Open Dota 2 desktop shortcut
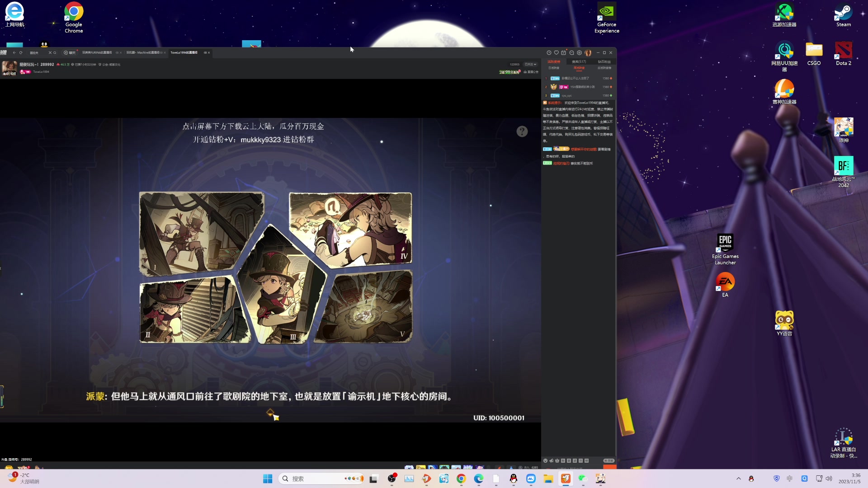The image size is (868, 488). [x=844, y=54]
